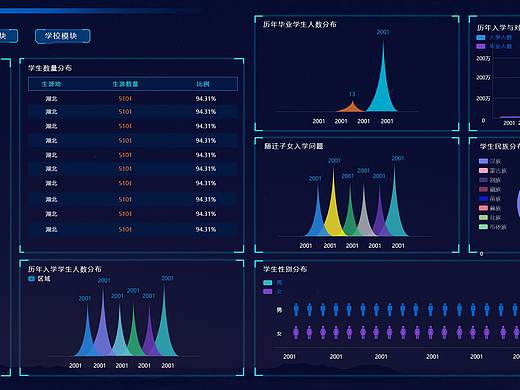Image resolution: width=520 pixels, height=390 pixels.
Task: Click the 学生数量分布 panel title
Action: (50, 68)
